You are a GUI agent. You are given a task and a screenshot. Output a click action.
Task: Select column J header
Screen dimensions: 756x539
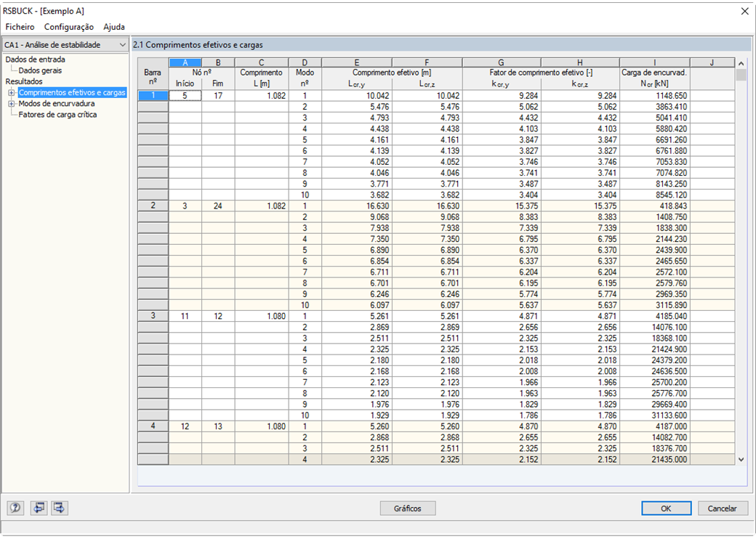pos(712,62)
